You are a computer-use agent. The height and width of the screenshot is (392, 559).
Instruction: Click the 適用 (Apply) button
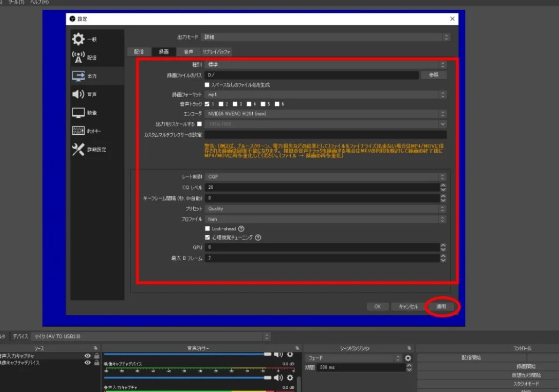click(441, 306)
